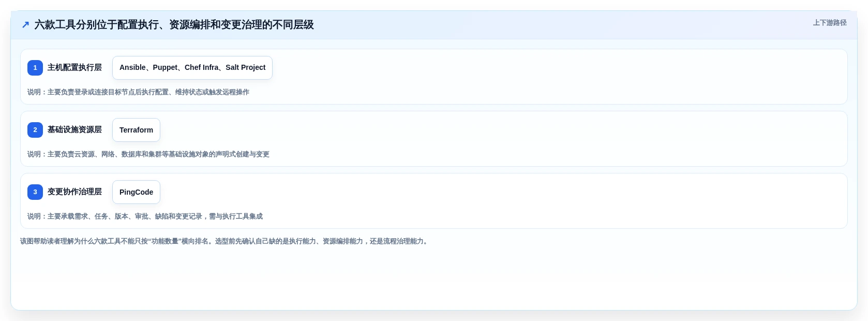Click the 主机配置执行层 label
Screen dimensions: 868x321
(x=74, y=67)
